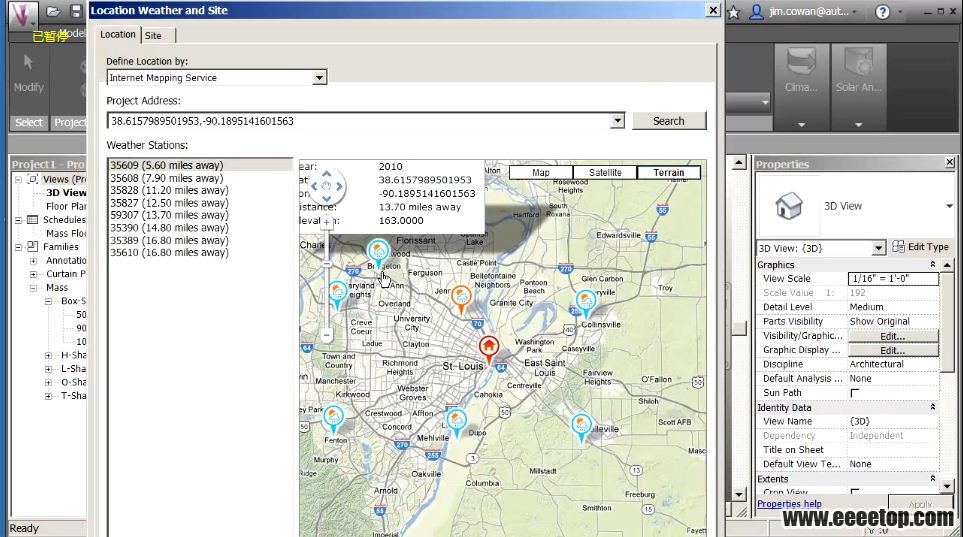This screenshot has height=537, width=963.
Task: Close the Properties palette
Action: point(949,162)
